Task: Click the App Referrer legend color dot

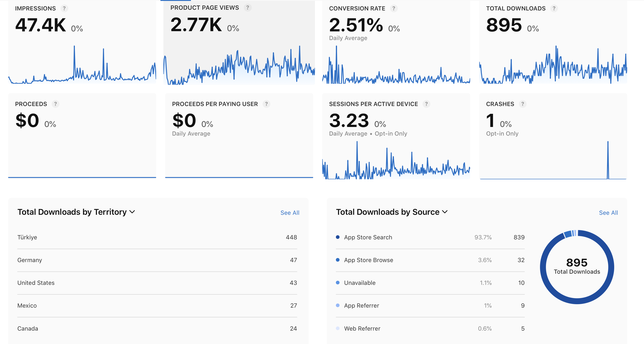Action: (x=337, y=305)
